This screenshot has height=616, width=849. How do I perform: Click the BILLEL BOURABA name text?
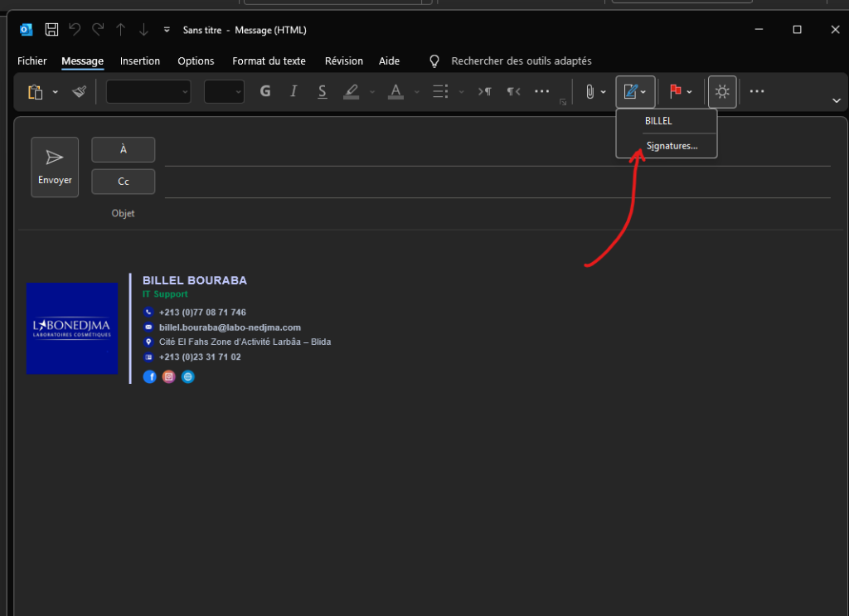point(195,280)
